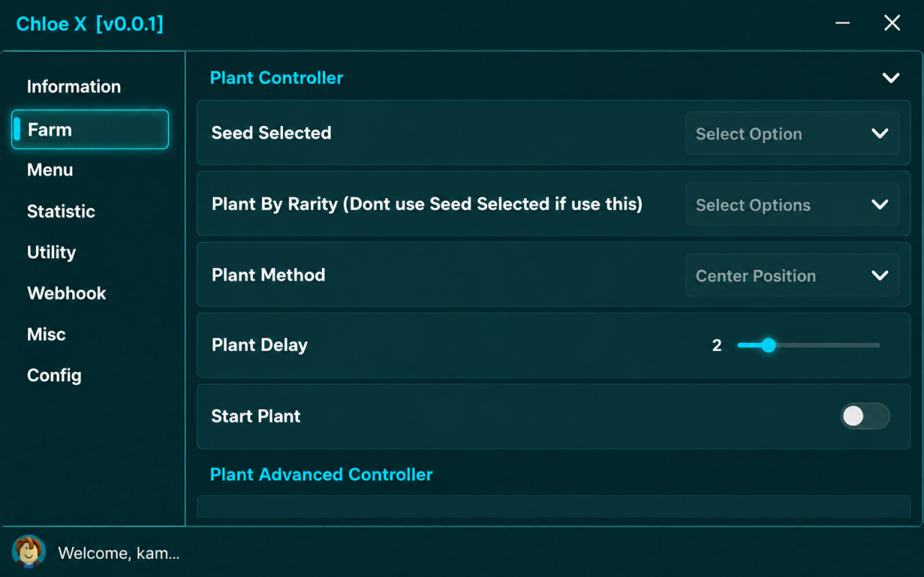Viewport: 924px width, 577px height.
Task: Select the Farm sidebar tab
Action: click(x=90, y=129)
